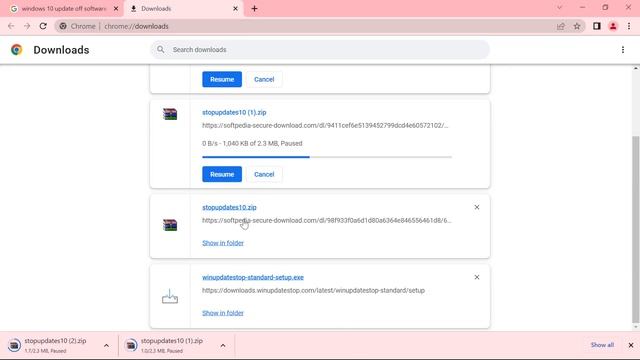The height and width of the screenshot is (360, 640).
Task: Expand options for stopupdates10 (1).zip shelf item
Action: coord(223,346)
